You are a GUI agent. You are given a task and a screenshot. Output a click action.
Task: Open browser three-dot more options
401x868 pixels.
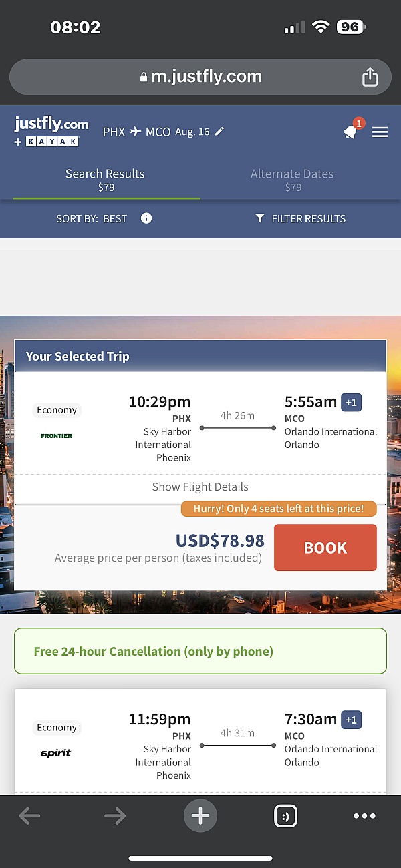(x=364, y=815)
